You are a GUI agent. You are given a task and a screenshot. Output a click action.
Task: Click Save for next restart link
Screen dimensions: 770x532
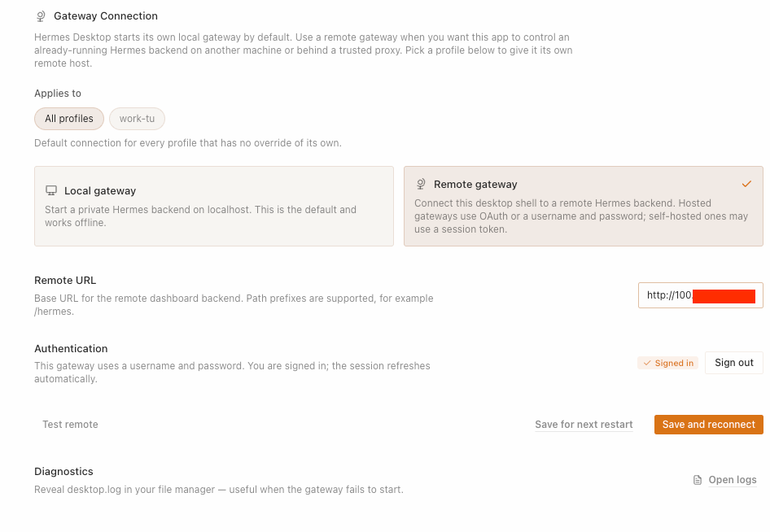click(x=584, y=425)
